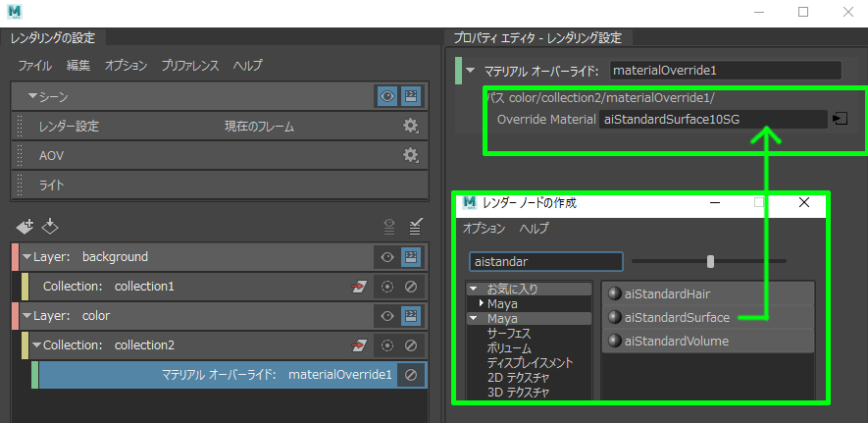The height and width of the screenshot is (423, 868).
Task: Toggle visibility of color layer
Action: click(387, 316)
